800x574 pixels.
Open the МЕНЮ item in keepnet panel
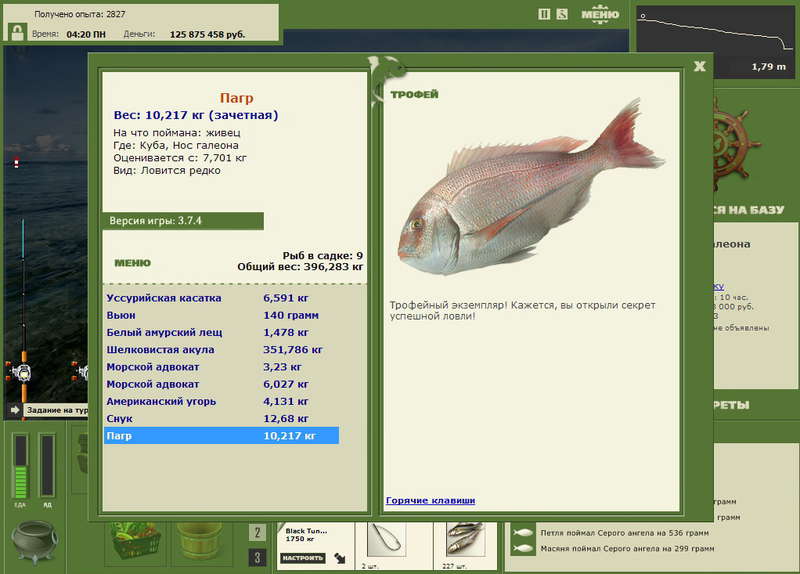tap(132, 263)
